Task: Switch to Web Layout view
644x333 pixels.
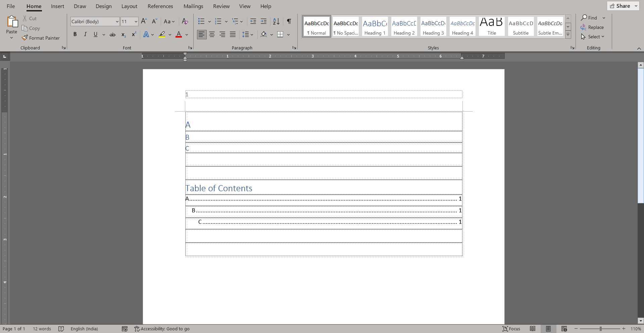Action: click(564, 329)
